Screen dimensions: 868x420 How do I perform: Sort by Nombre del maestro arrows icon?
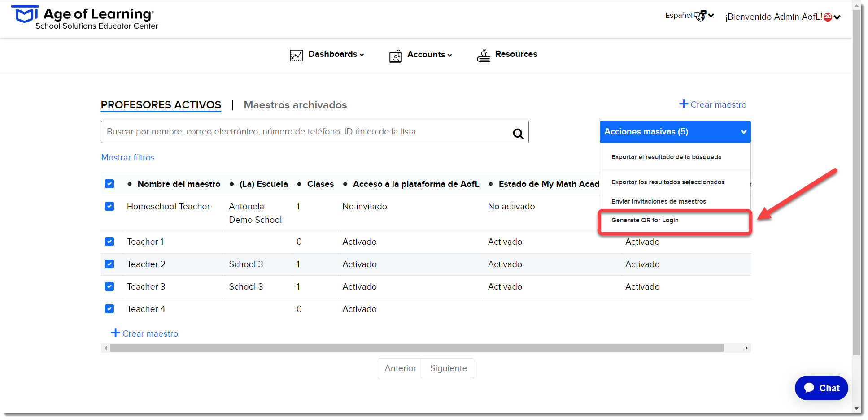tap(130, 184)
